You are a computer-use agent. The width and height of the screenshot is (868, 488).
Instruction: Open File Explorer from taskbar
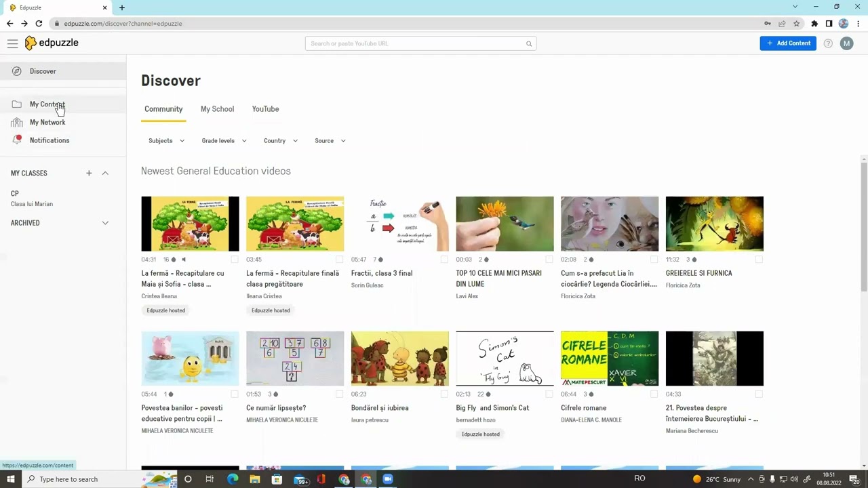pyautogui.click(x=255, y=479)
